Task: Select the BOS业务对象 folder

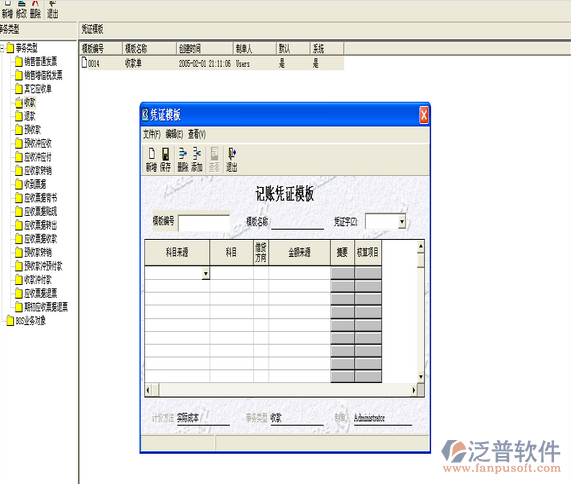Action: click(x=26, y=320)
